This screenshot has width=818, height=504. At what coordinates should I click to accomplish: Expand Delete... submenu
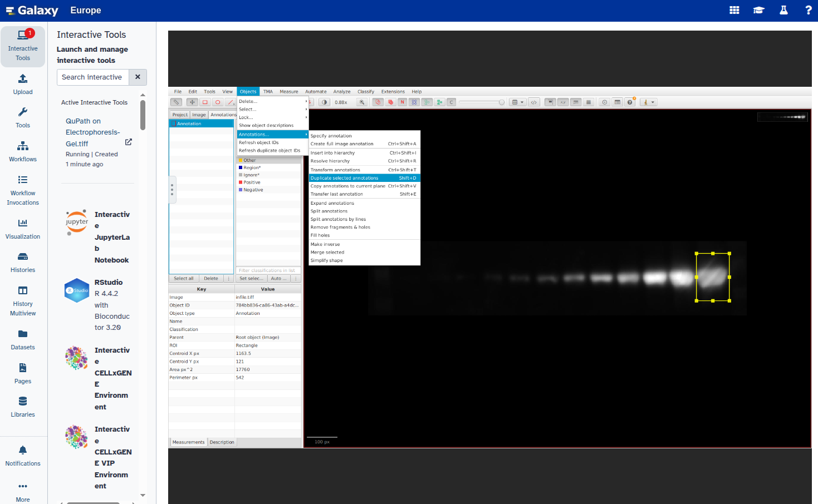pos(273,101)
